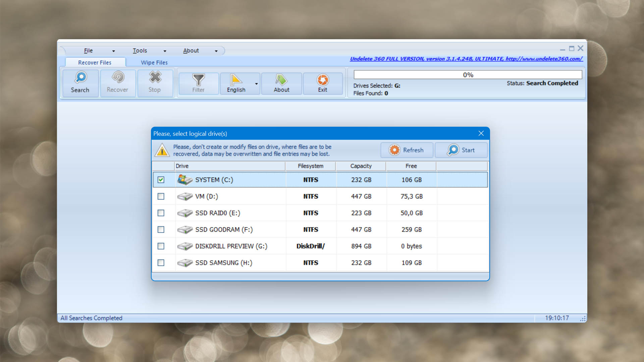Open the About toolbar button

pos(281,83)
